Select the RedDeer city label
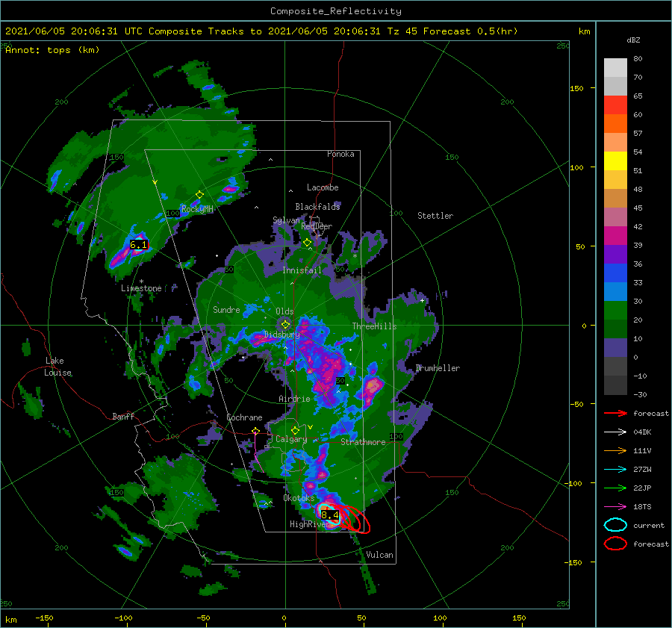 (x=317, y=226)
